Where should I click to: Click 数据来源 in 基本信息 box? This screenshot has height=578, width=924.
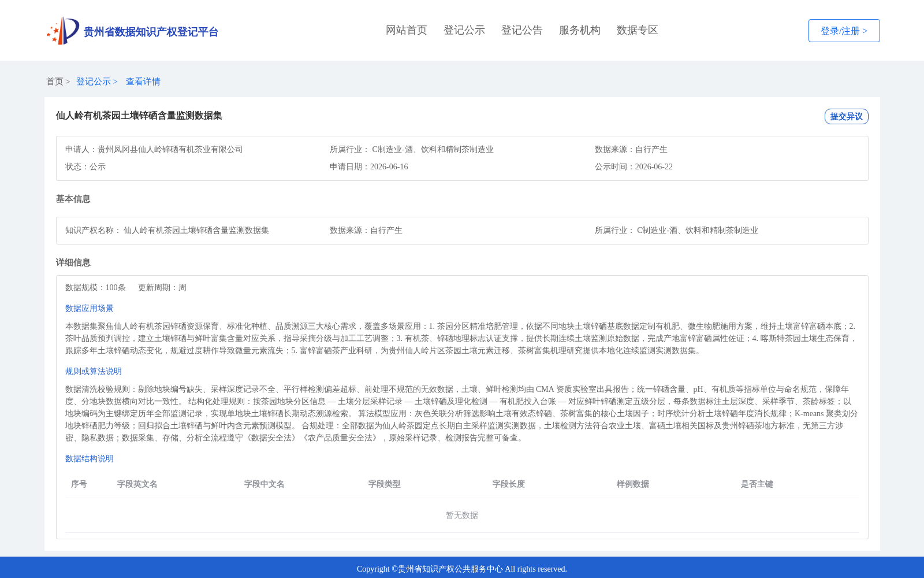366,231
